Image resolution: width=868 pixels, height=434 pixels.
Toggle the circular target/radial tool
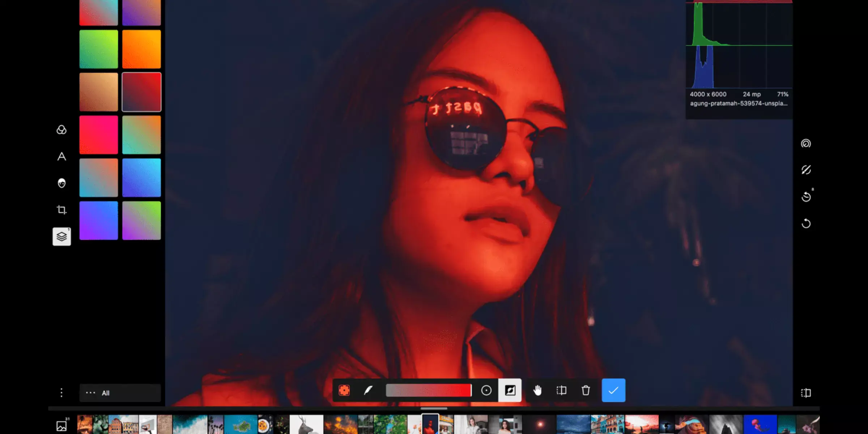click(485, 391)
